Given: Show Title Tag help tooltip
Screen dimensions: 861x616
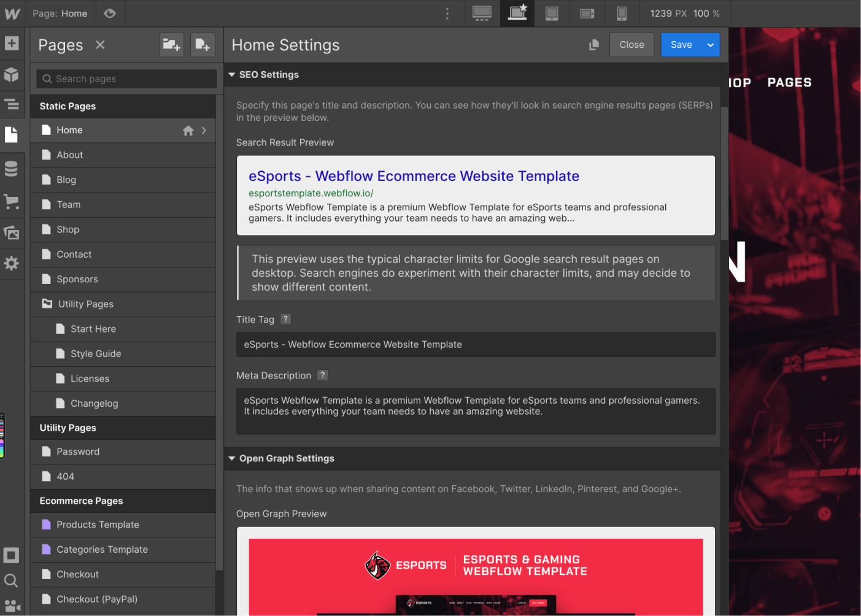Looking at the screenshot, I should pyautogui.click(x=285, y=319).
